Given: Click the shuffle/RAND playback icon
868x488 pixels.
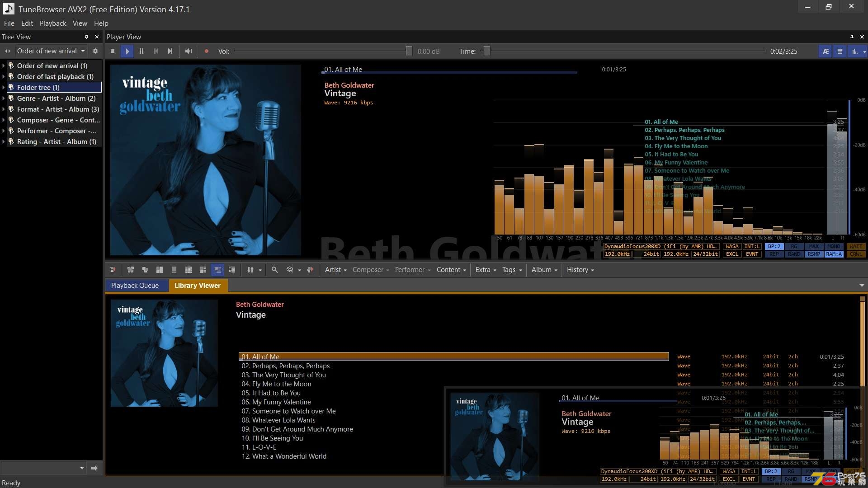Looking at the screenshot, I should (x=793, y=254).
